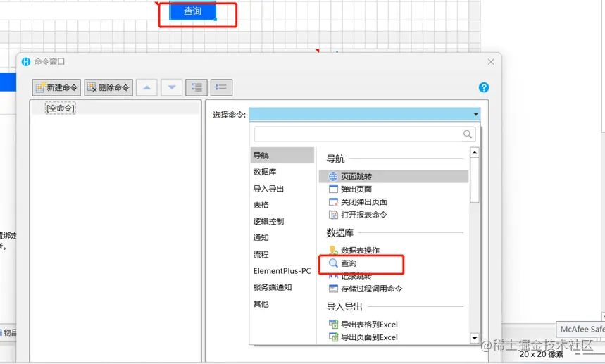Close the 命令窗口 dialog
The image size is (605, 364).
[x=491, y=62]
